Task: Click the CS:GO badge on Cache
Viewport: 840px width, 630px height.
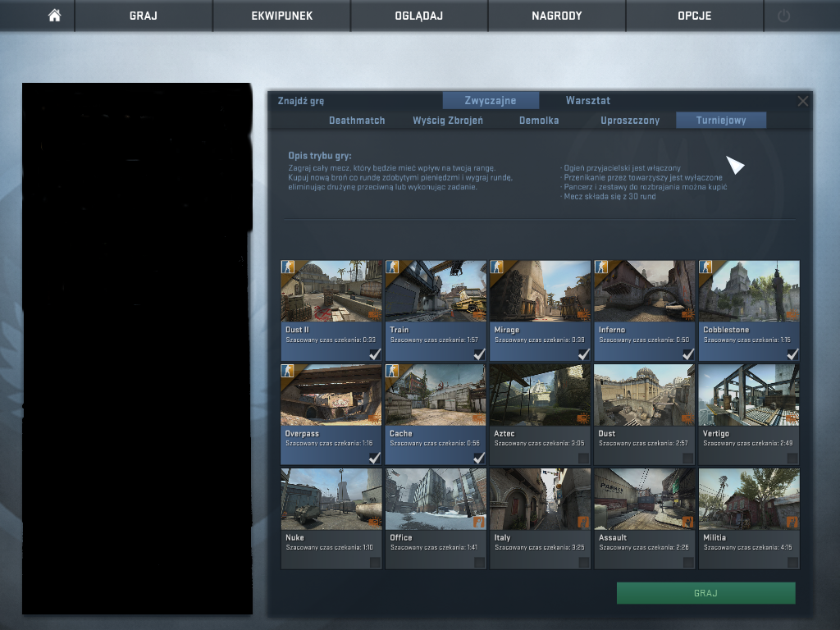Action: coord(393,371)
